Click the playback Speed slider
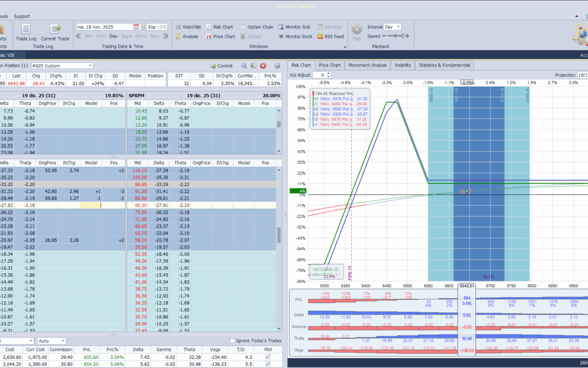The height and width of the screenshot is (368, 588). coord(396,37)
